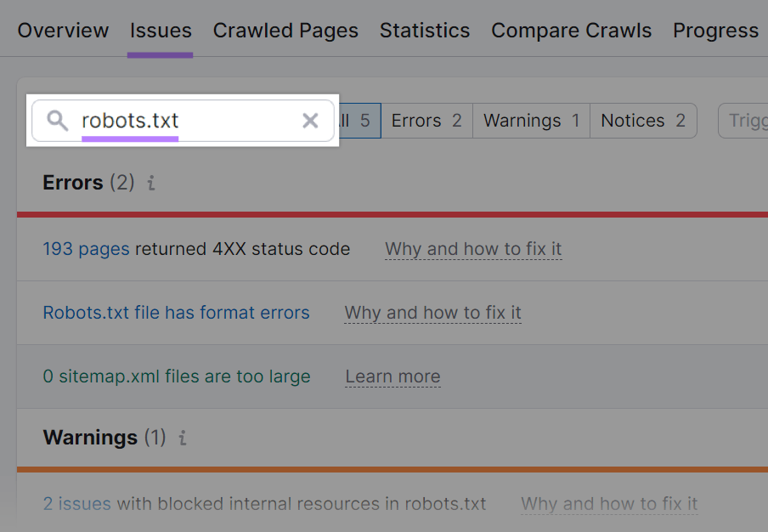Open Why and how to fix robots.txt format errors
The width and height of the screenshot is (768, 532).
433,313
